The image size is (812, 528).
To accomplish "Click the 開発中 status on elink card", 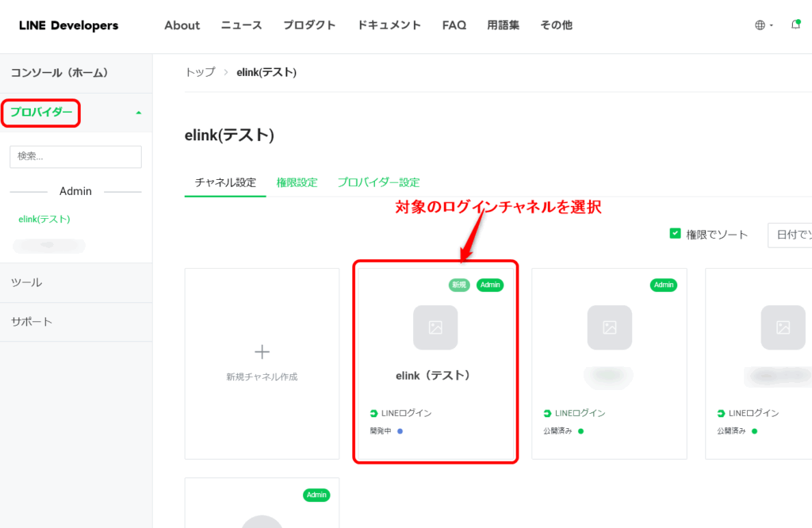I will point(386,431).
